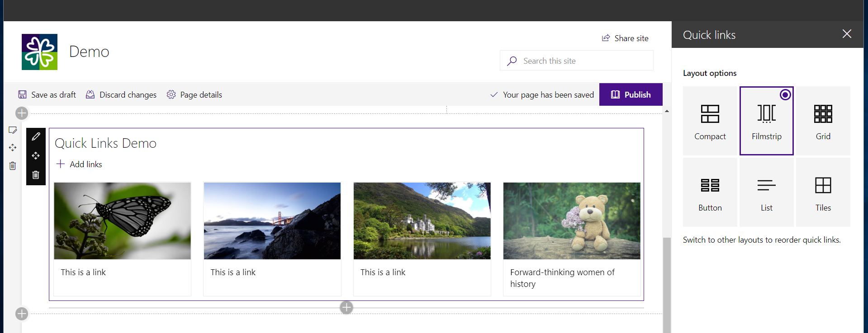Click the Discard changes icon

coord(90,94)
